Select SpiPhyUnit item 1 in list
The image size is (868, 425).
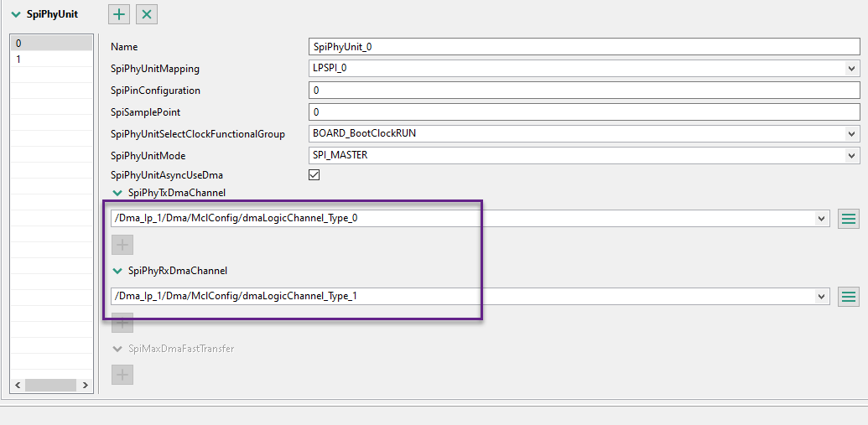50,59
